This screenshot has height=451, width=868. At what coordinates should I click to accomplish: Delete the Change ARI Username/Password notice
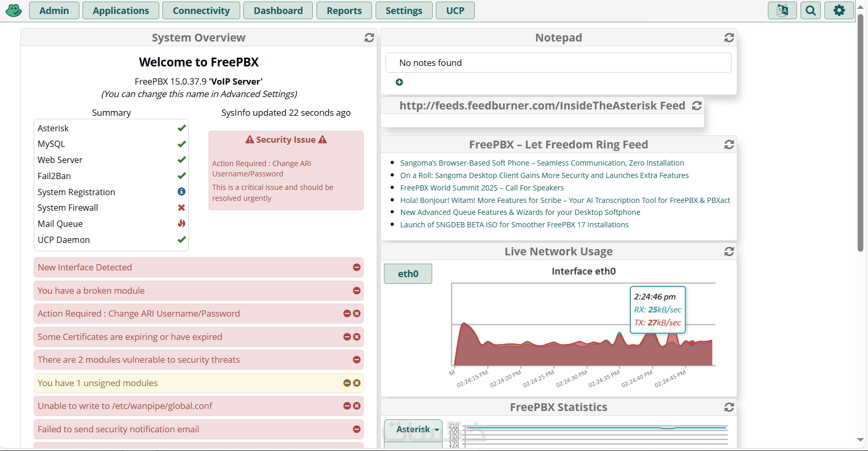[x=356, y=313]
